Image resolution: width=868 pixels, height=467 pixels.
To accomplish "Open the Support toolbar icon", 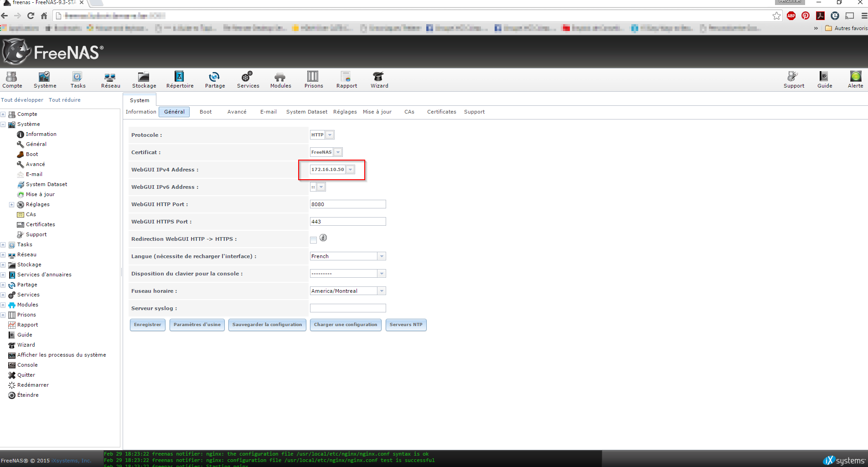I will click(x=794, y=80).
